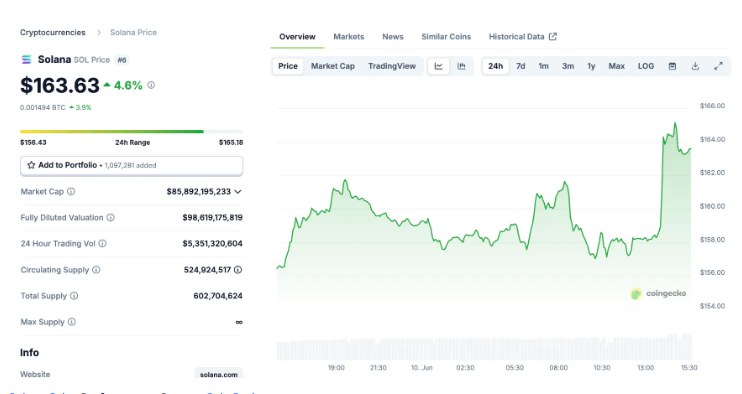Download chart data icon

click(x=695, y=66)
